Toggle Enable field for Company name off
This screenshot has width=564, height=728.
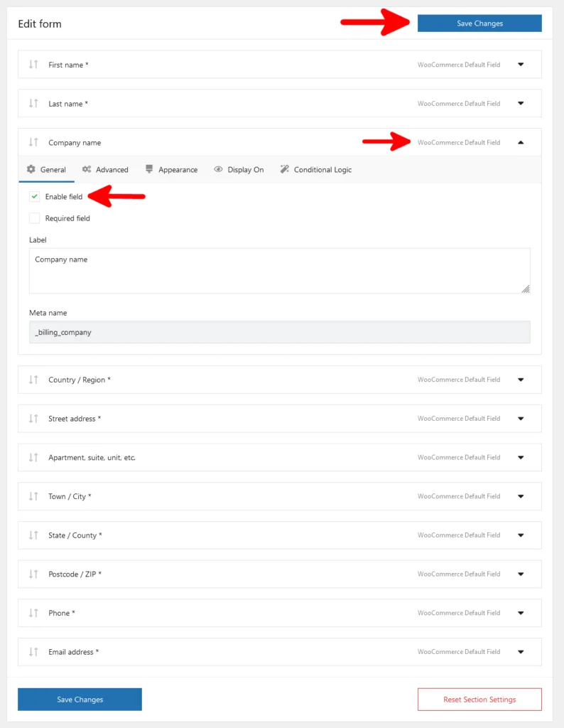[x=34, y=198]
